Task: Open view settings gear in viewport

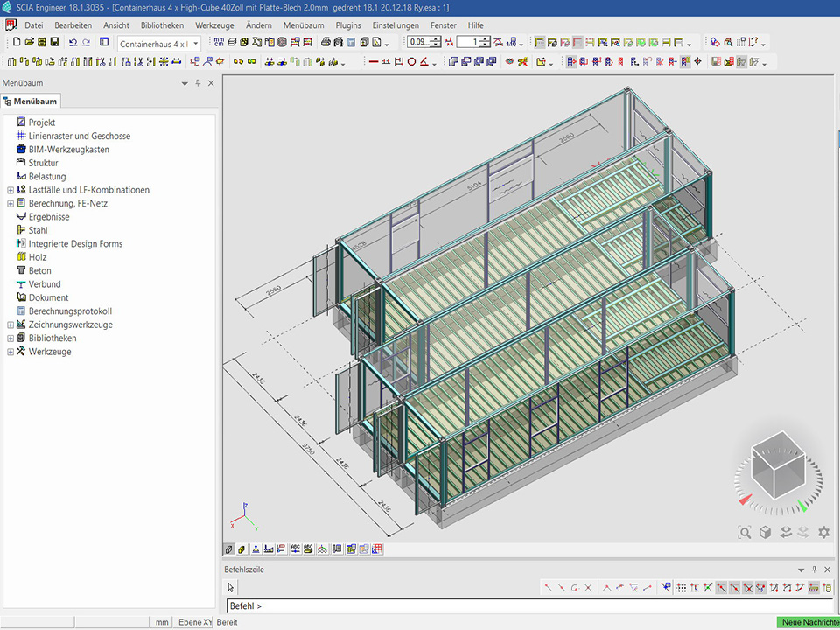Action: click(823, 532)
